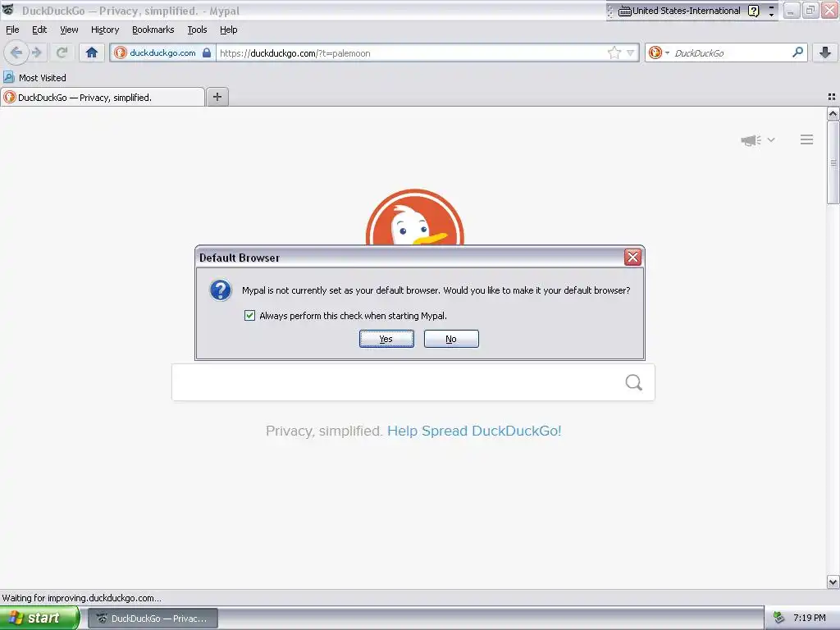Open the History menu

[x=105, y=30]
